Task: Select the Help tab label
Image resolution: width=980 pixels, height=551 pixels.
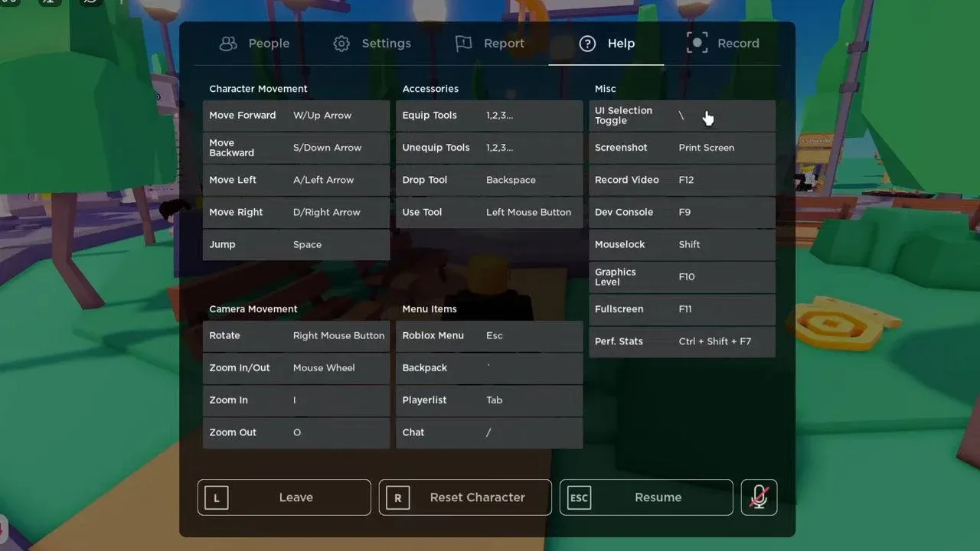Action: 621,44
